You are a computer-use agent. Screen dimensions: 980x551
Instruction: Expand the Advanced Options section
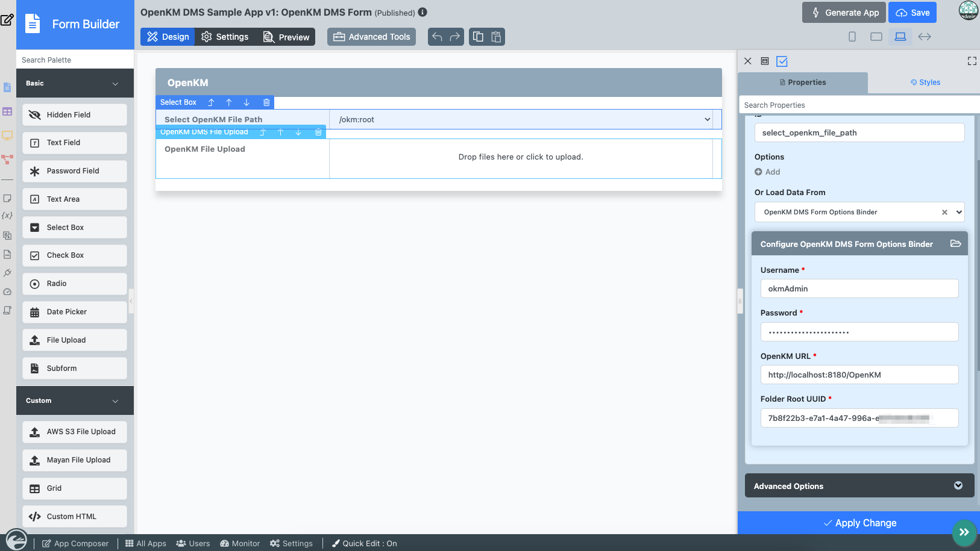(859, 486)
